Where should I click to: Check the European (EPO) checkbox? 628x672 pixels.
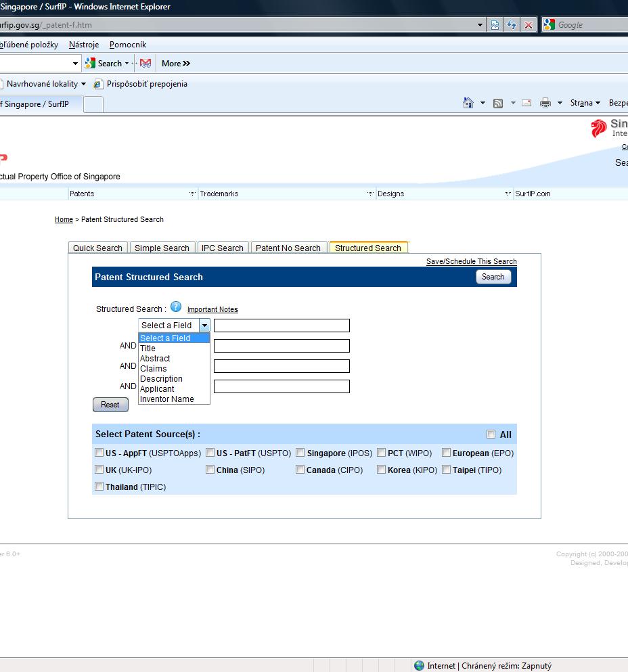(446, 453)
